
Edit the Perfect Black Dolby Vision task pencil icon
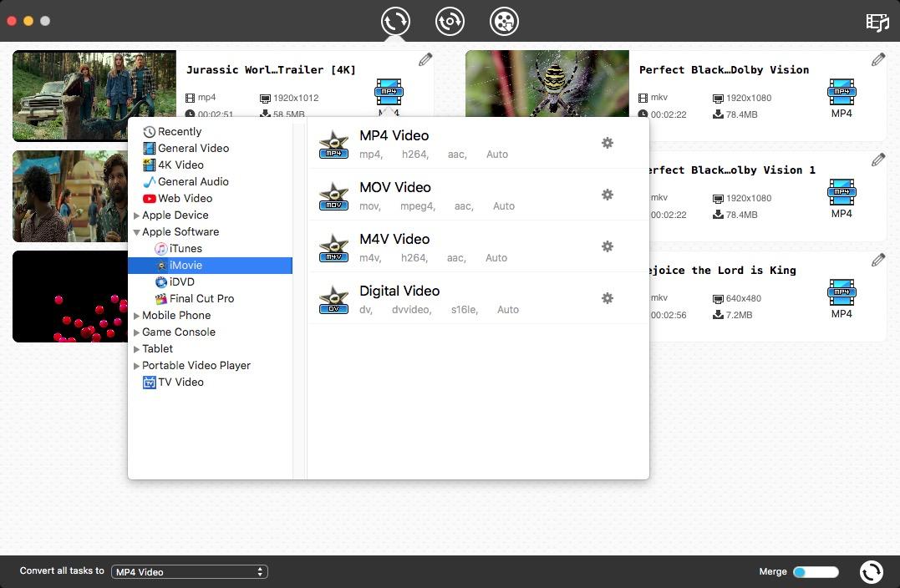coord(878,59)
